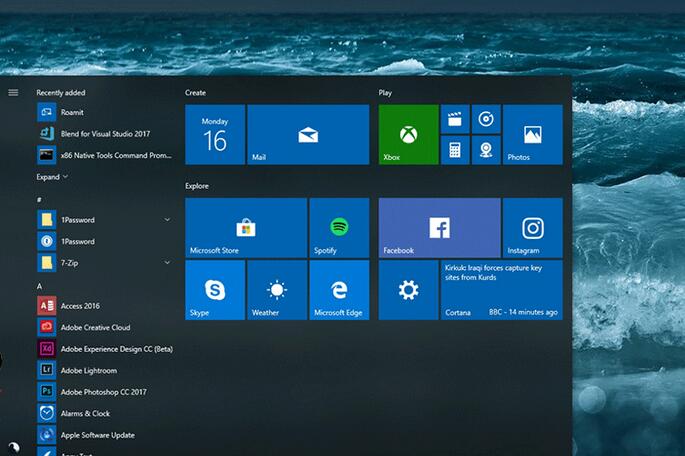The height and width of the screenshot is (456, 685).
Task: Launch Spotify from the Explore tiles
Action: (x=339, y=228)
